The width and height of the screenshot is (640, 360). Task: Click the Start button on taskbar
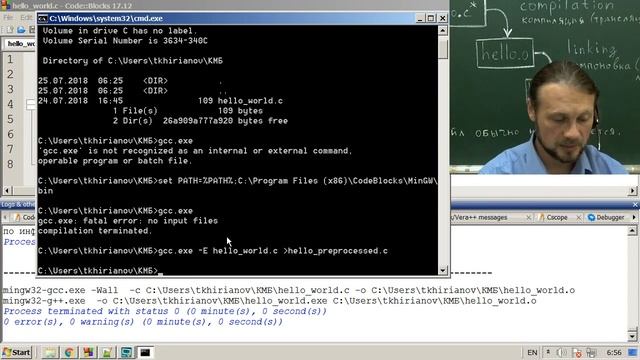coord(16,352)
